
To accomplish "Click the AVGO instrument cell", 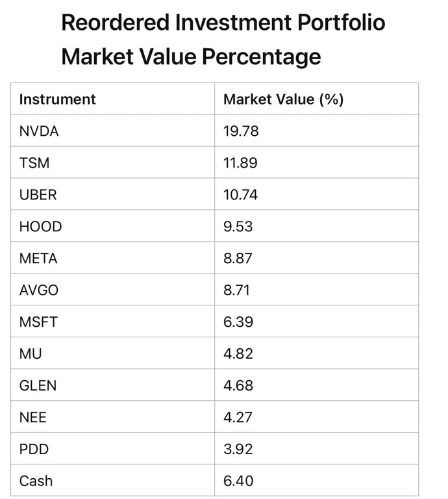I will tap(38, 290).
